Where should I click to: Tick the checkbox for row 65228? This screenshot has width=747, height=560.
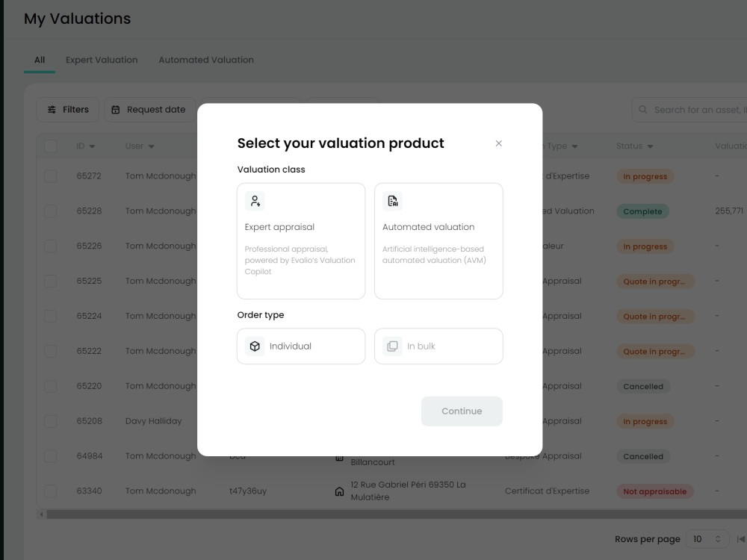click(51, 211)
